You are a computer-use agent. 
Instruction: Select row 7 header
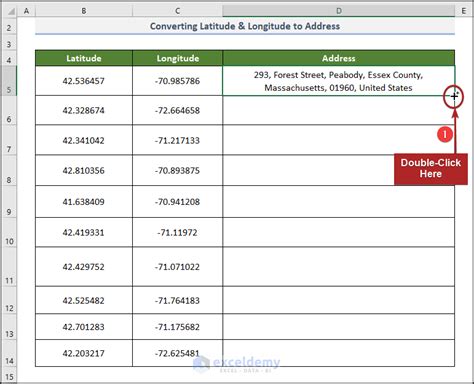click(x=9, y=140)
